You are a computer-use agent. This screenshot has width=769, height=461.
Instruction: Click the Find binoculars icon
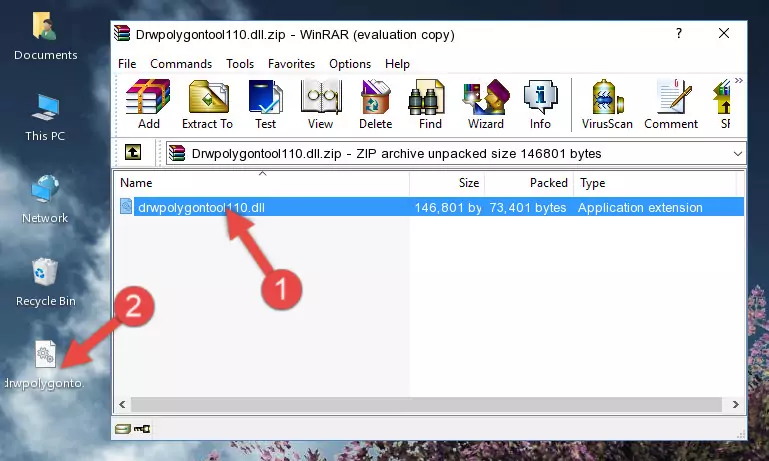point(430,104)
